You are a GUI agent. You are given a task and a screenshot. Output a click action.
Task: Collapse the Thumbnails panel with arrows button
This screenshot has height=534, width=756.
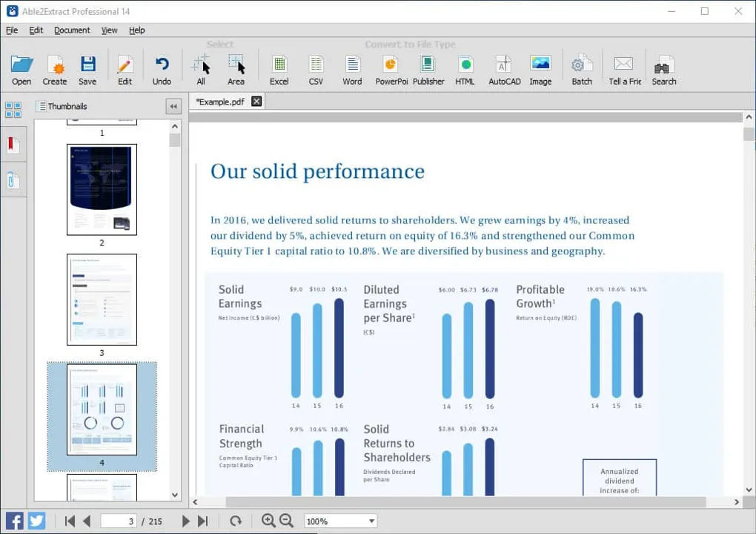click(173, 106)
